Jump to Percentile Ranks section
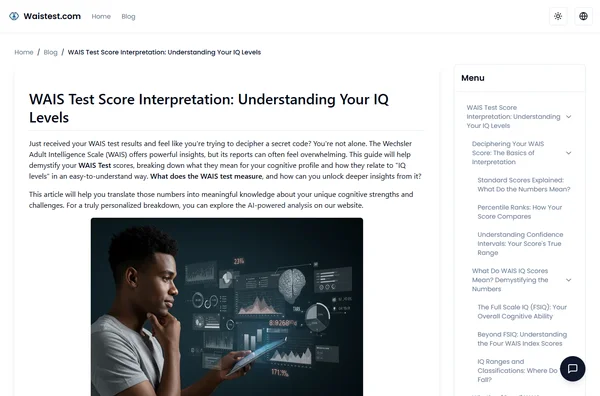Image resolution: width=600 pixels, height=396 pixels. [520, 212]
